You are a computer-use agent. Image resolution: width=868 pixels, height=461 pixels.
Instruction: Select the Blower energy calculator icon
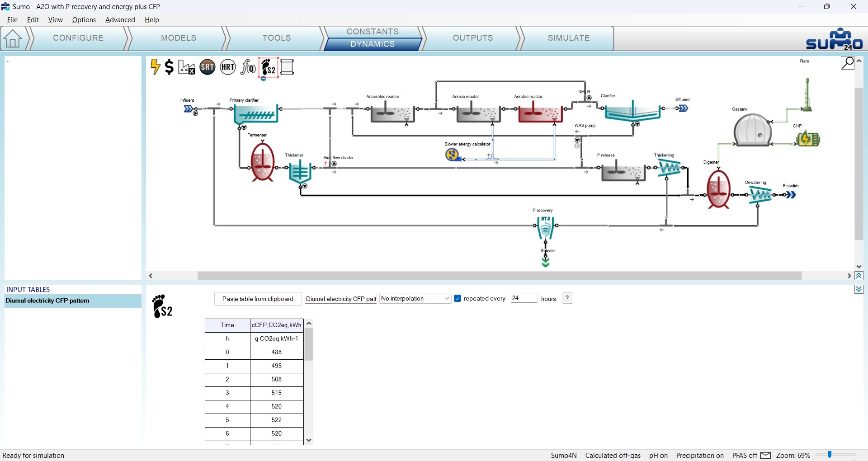click(x=452, y=155)
